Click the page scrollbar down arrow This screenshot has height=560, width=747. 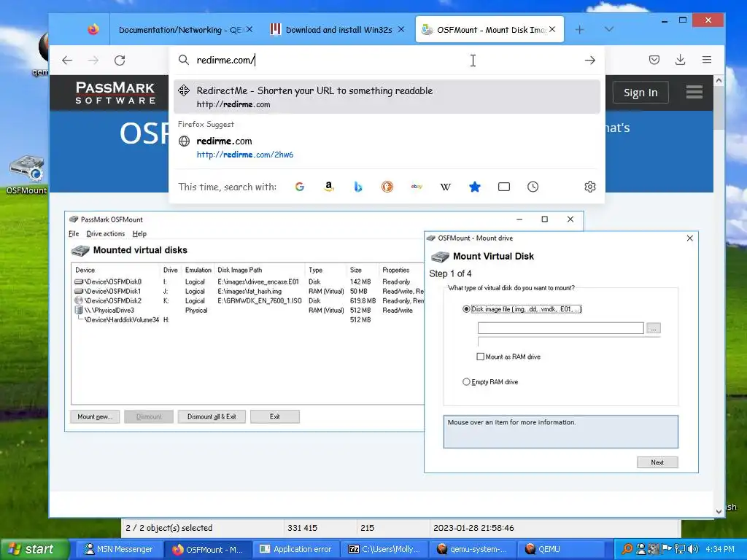[719, 512]
